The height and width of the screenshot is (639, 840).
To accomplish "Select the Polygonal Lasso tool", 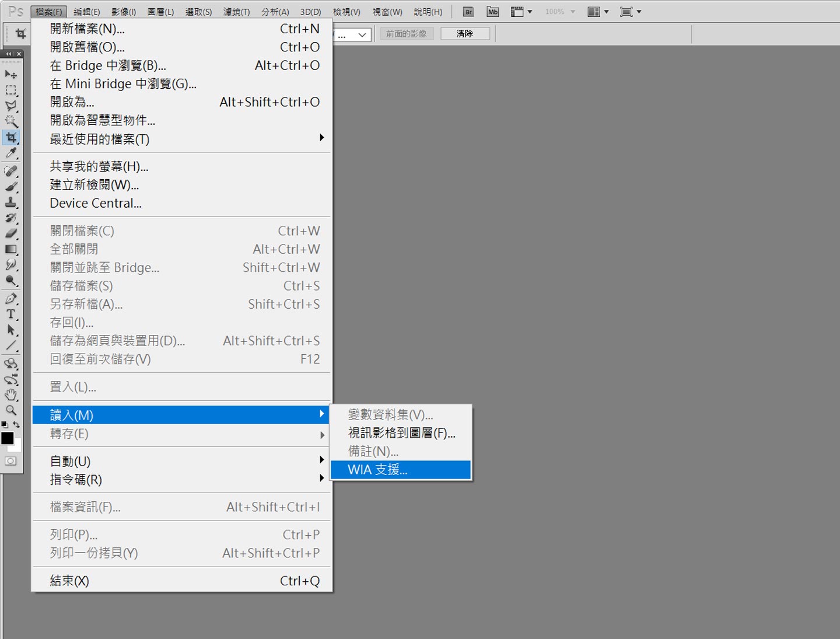I will 11,106.
